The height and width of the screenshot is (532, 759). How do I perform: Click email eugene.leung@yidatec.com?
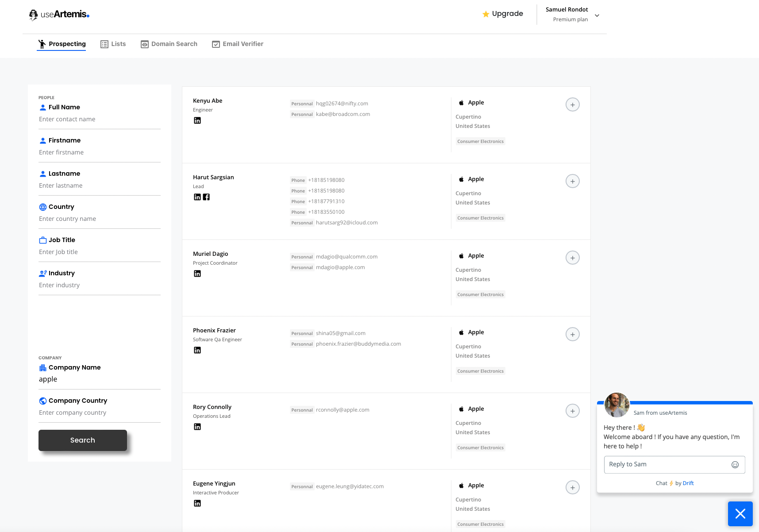coord(350,486)
